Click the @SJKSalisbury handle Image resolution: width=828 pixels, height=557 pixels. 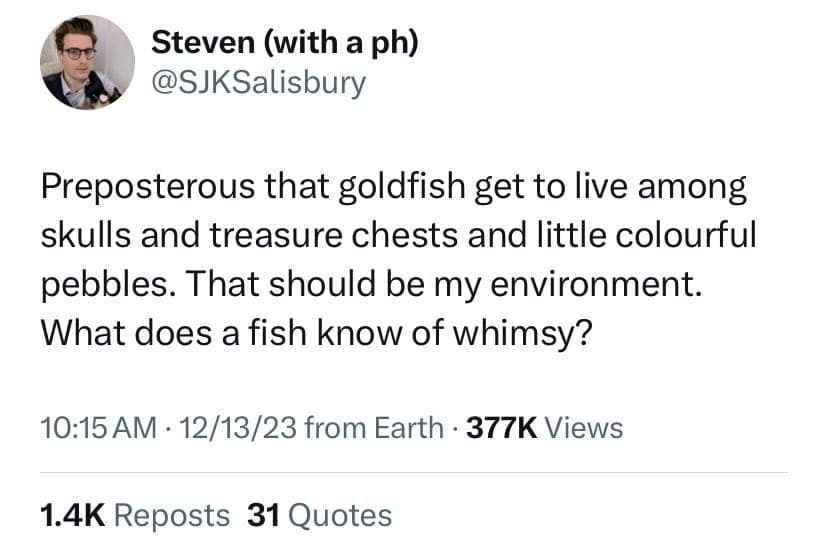point(258,82)
